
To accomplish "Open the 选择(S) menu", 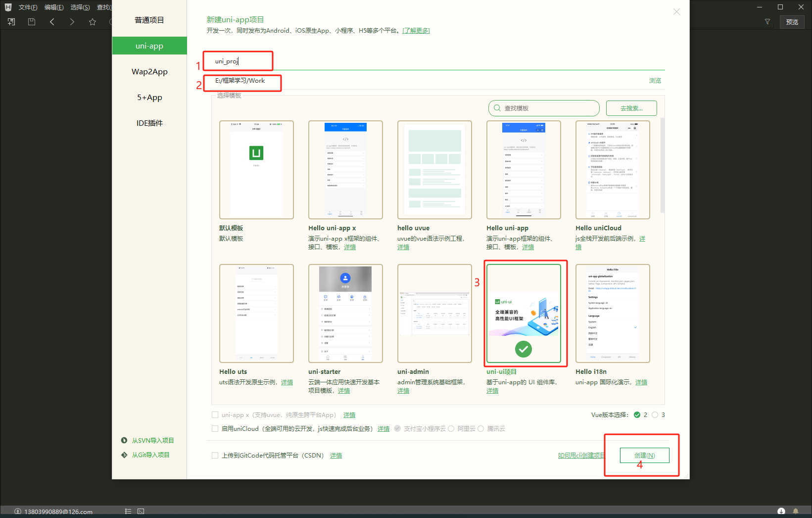I will [80, 7].
